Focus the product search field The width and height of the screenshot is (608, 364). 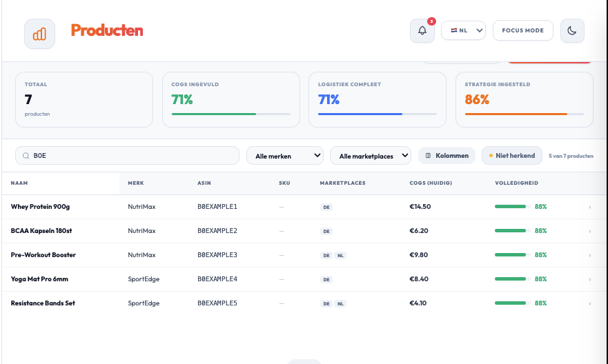(131, 156)
